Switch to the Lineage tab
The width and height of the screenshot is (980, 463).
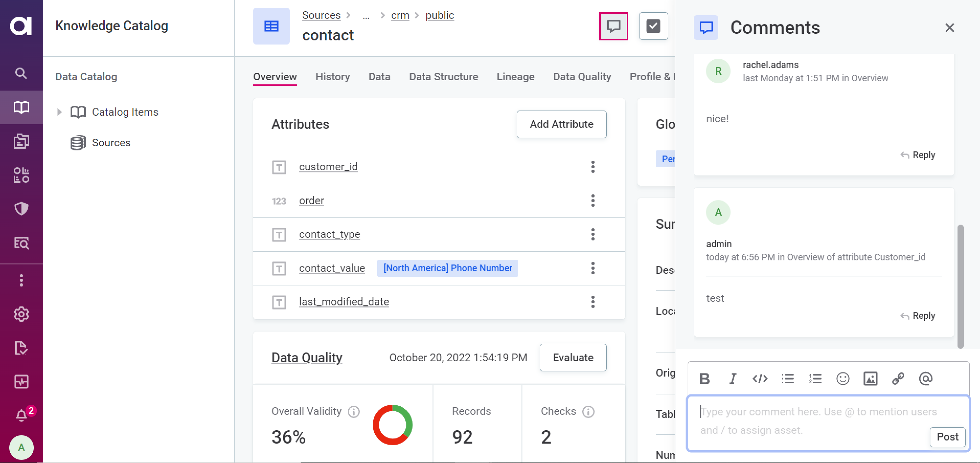515,76
